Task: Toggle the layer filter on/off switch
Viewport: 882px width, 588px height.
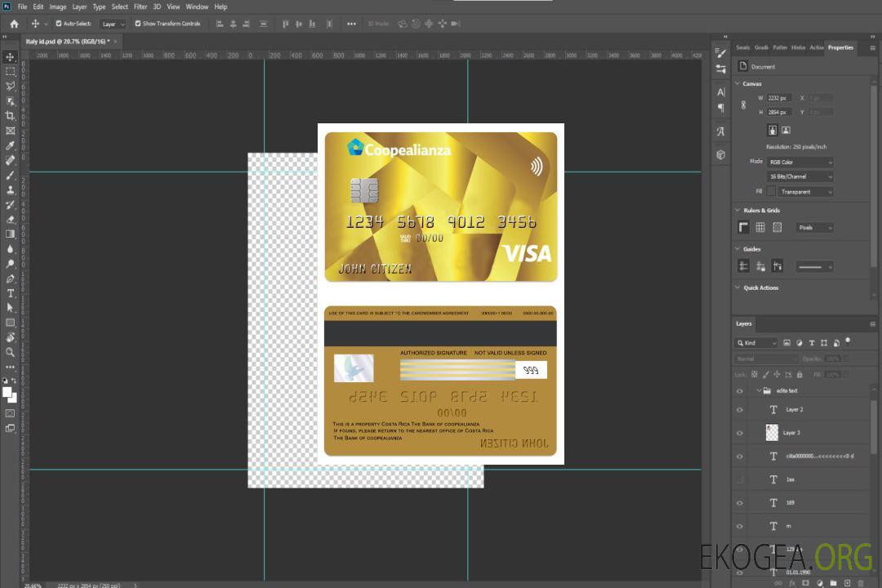Action: 848,341
